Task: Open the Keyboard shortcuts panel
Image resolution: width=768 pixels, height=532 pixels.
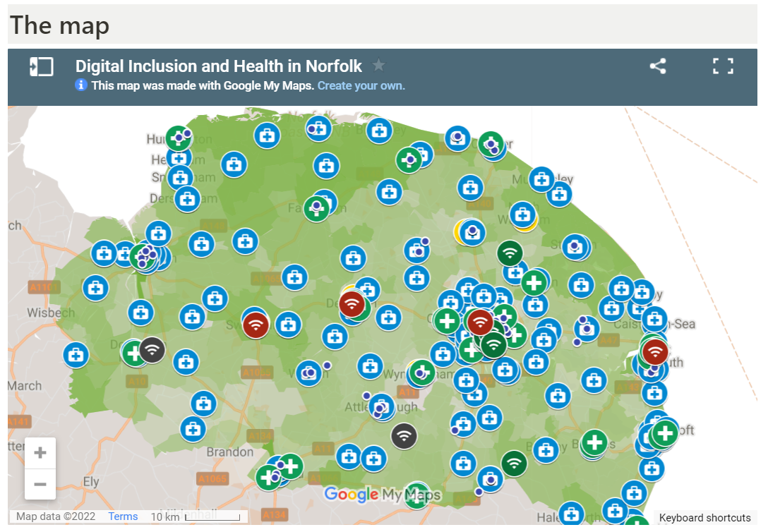Action: point(705,518)
